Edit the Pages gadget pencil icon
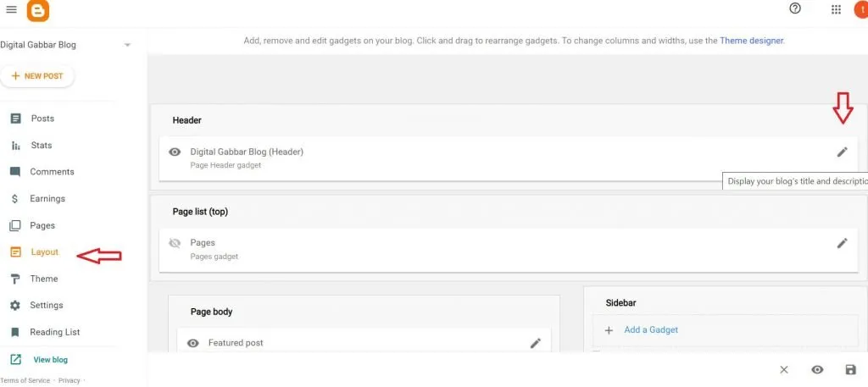This screenshot has height=387, width=868. click(842, 243)
